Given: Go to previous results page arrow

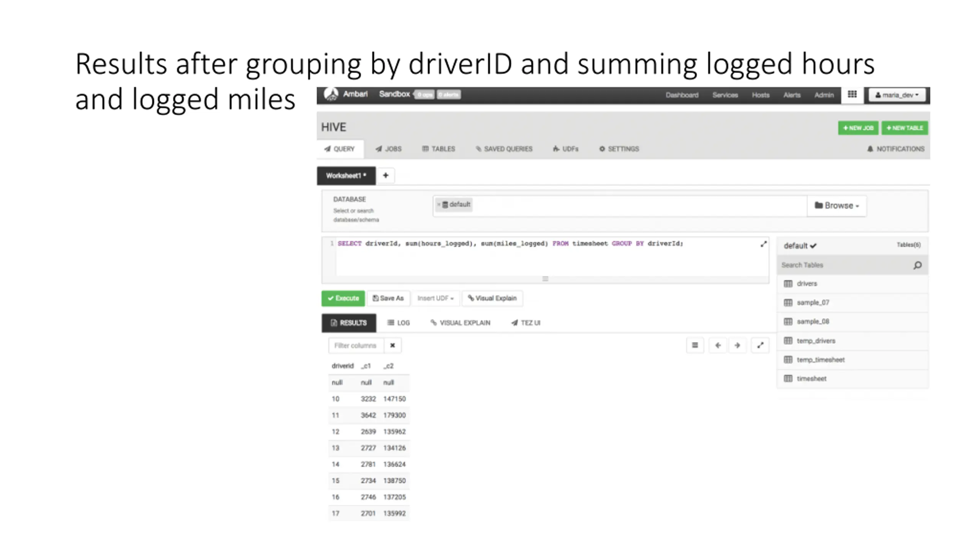Looking at the screenshot, I should (718, 346).
